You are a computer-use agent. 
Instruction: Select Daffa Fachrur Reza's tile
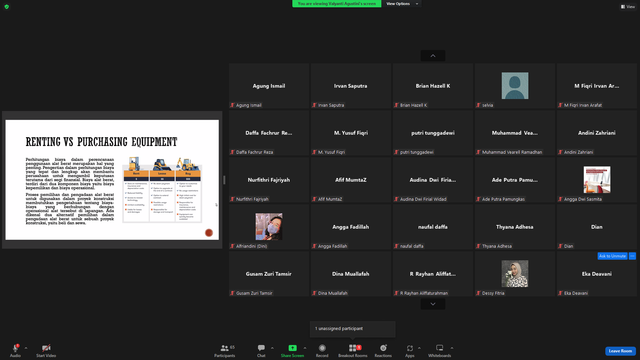(269, 133)
